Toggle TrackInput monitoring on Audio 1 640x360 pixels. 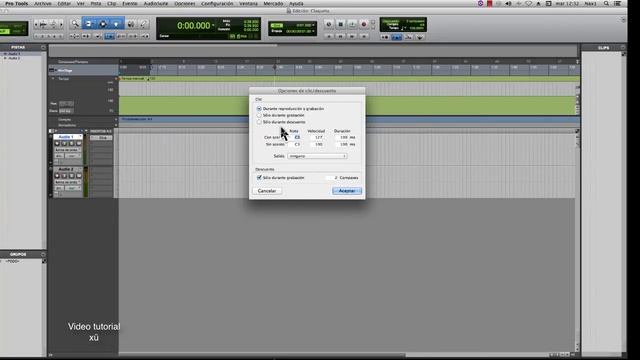click(x=64, y=144)
